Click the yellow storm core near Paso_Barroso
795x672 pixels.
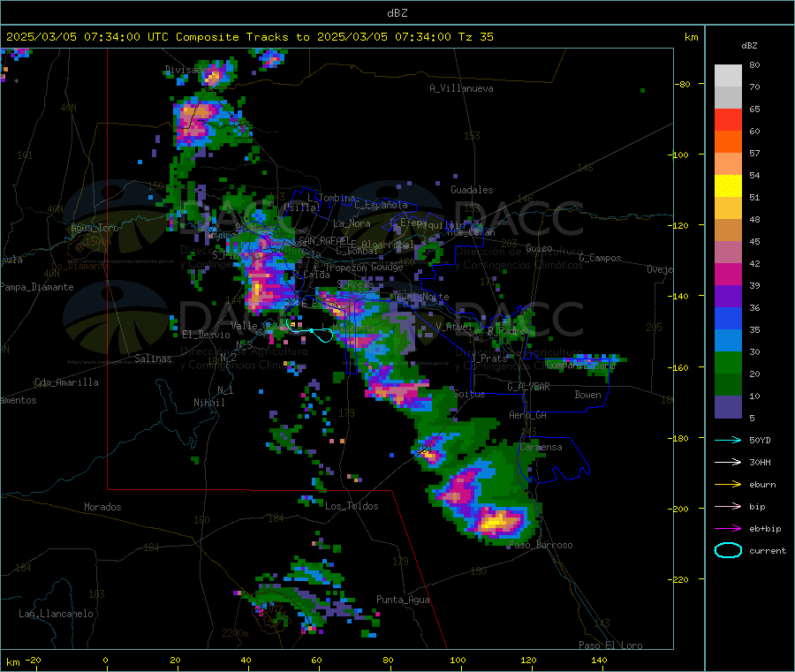click(x=496, y=522)
